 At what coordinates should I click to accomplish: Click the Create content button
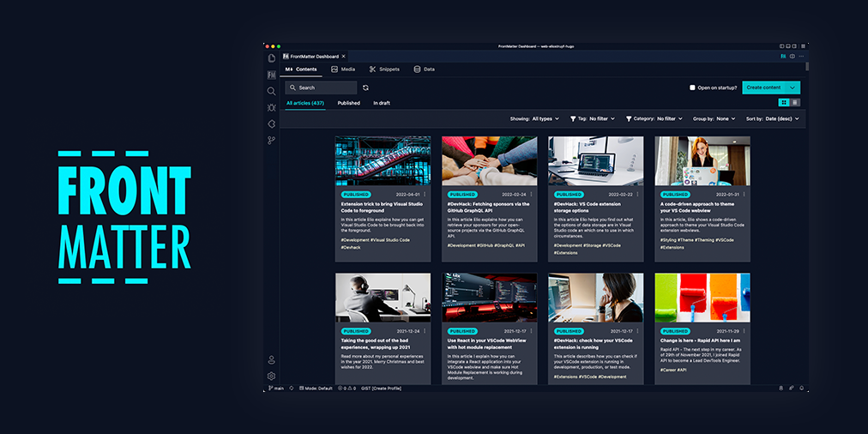pyautogui.click(x=763, y=87)
